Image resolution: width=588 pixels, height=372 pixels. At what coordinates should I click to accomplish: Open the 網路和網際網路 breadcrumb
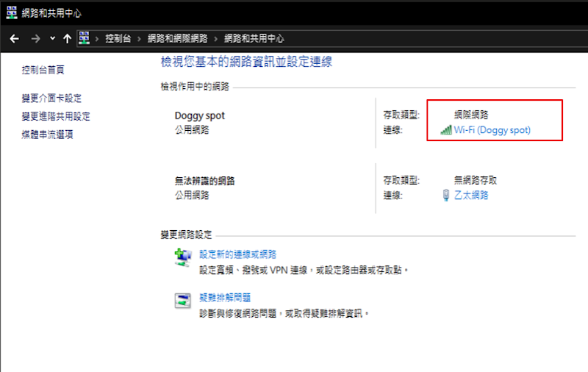click(177, 38)
